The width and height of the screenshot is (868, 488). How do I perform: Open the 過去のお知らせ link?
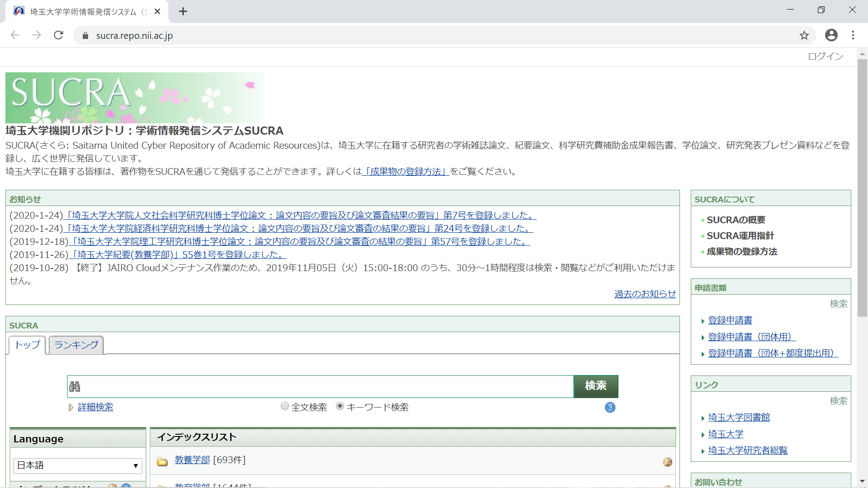(645, 294)
